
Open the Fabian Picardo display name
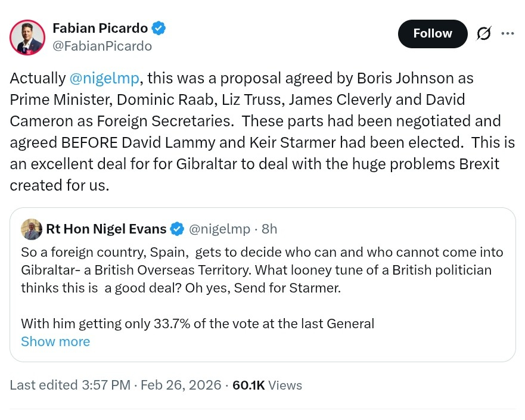pos(100,28)
